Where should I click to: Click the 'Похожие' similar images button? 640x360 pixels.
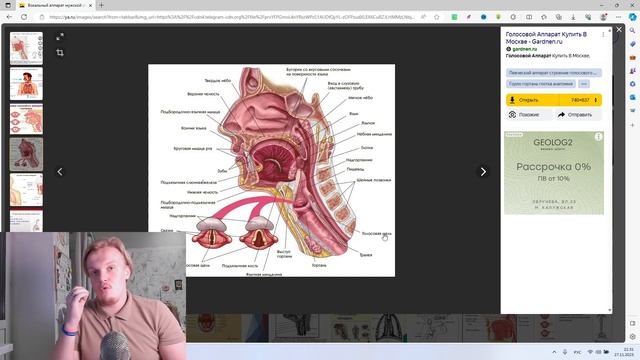click(x=529, y=115)
